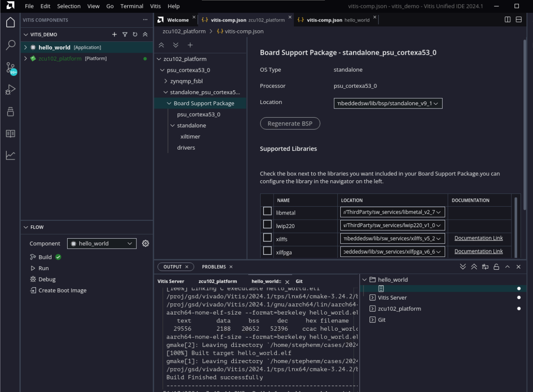Toggle scroll lock icon in output panel

(x=496, y=267)
